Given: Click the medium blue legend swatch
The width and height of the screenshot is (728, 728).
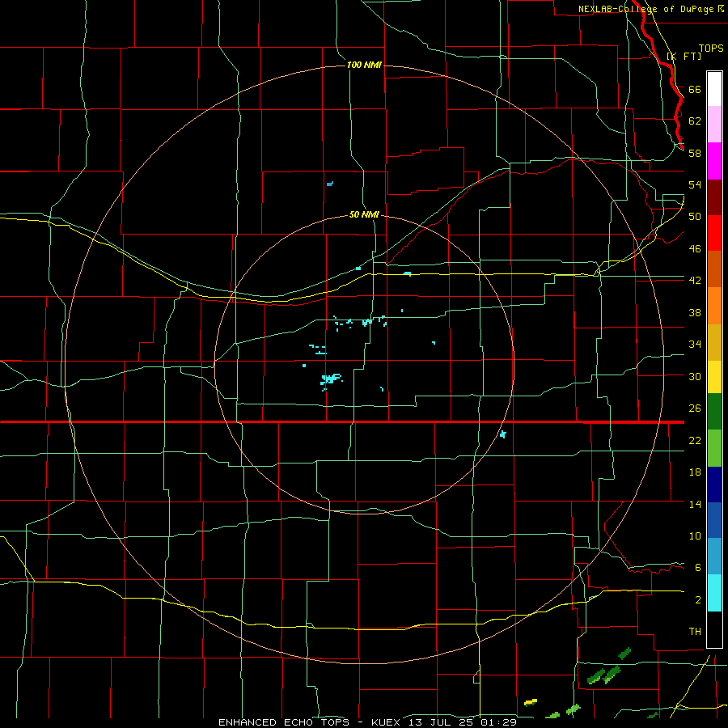Looking at the screenshot, I should 714,520.
